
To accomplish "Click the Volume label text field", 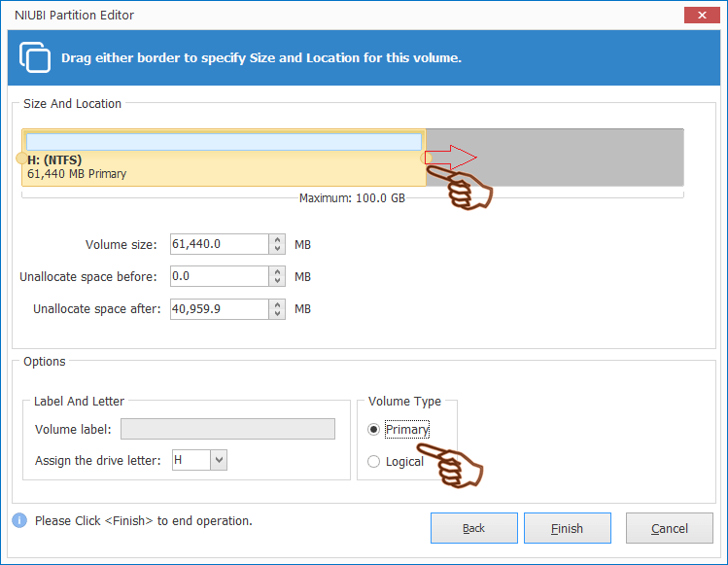I will 227,429.
